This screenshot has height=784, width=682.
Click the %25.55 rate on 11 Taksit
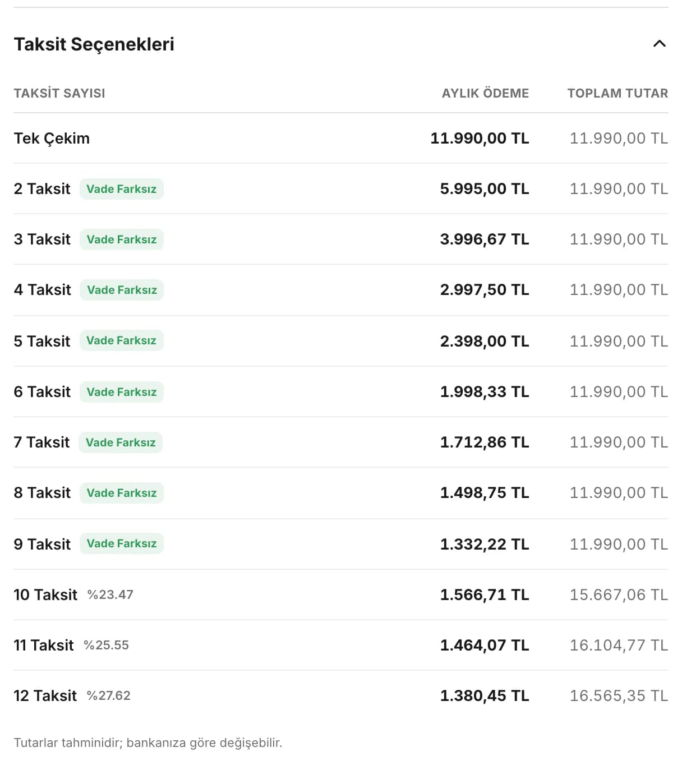click(x=107, y=645)
